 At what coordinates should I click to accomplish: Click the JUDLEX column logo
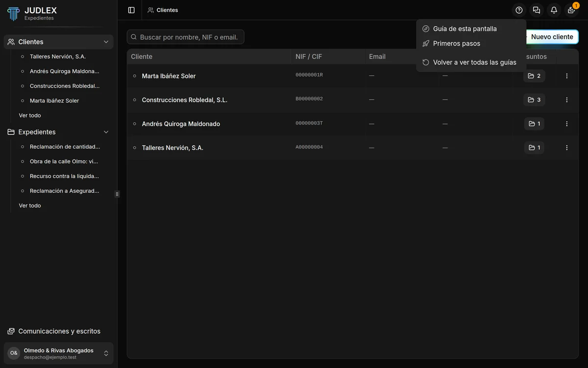[x=13, y=13]
